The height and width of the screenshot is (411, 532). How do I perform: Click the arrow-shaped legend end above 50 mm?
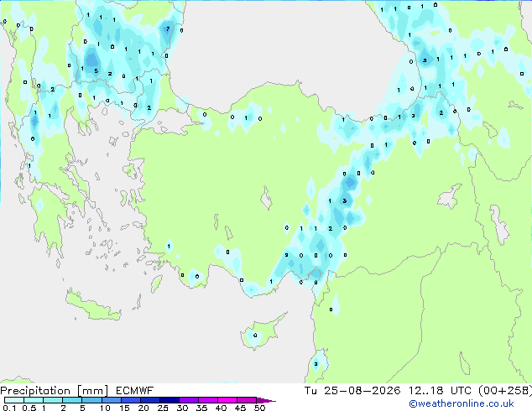[266, 400]
